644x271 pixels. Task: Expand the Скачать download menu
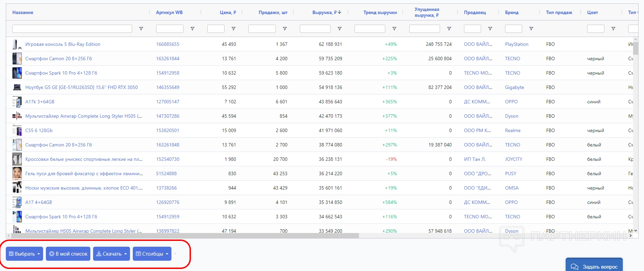111,254
